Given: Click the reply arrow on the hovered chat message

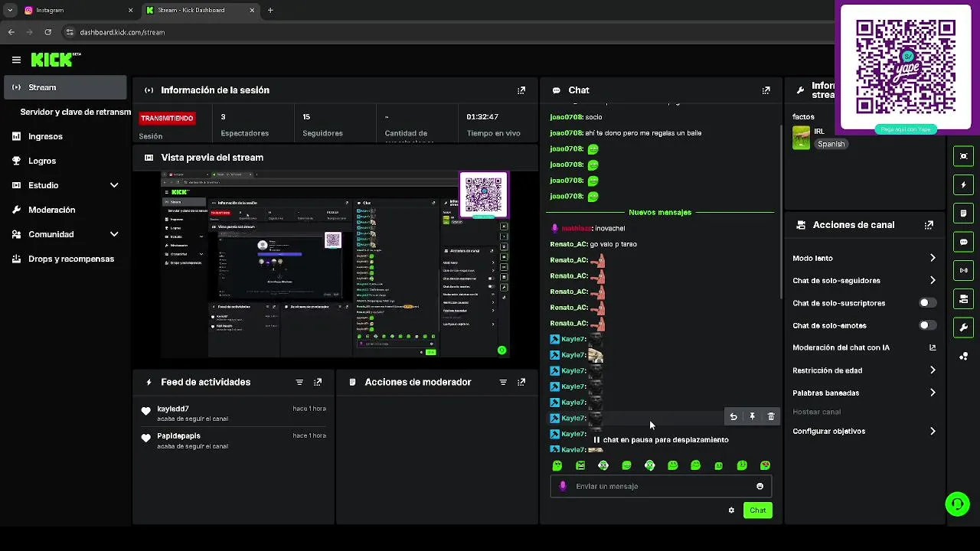Looking at the screenshot, I should 733,416.
